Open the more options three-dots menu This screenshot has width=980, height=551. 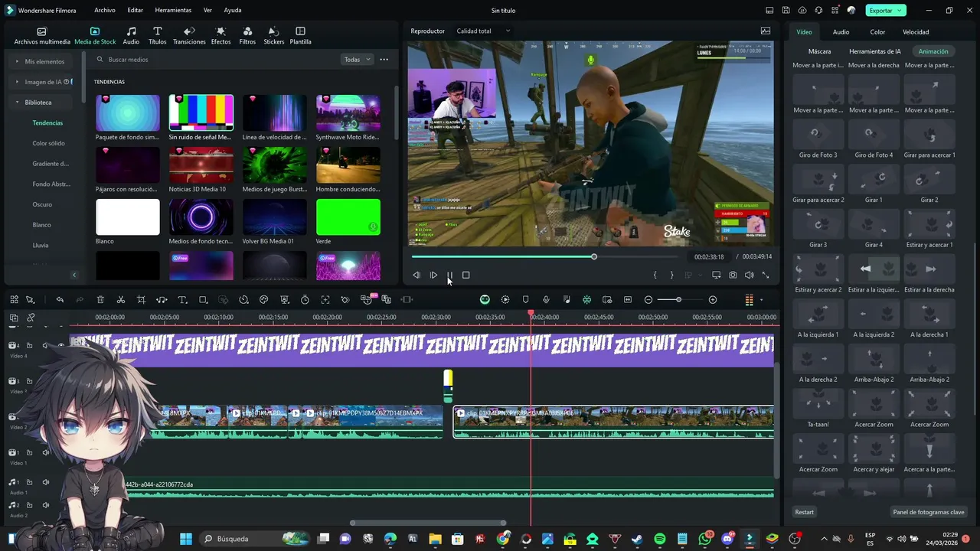tap(384, 60)
